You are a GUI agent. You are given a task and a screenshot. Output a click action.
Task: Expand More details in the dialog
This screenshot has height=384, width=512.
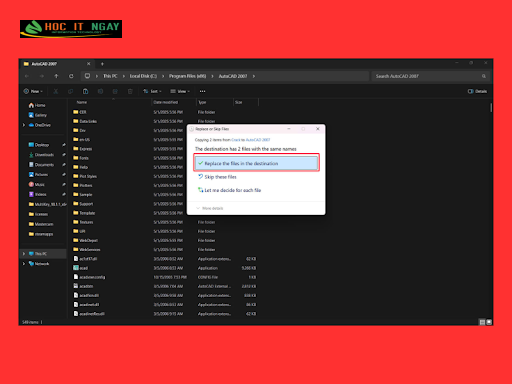tap(210, 208)
